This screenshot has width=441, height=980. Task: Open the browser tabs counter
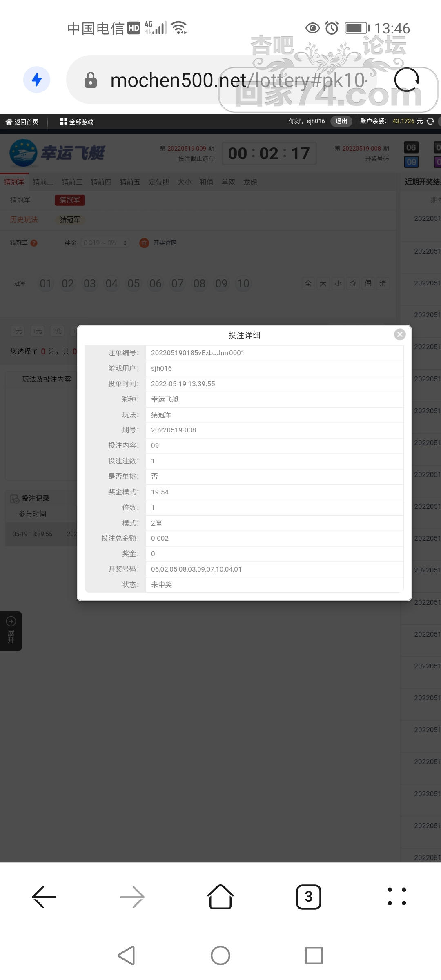pyautogui.click(x=308, y=897)
